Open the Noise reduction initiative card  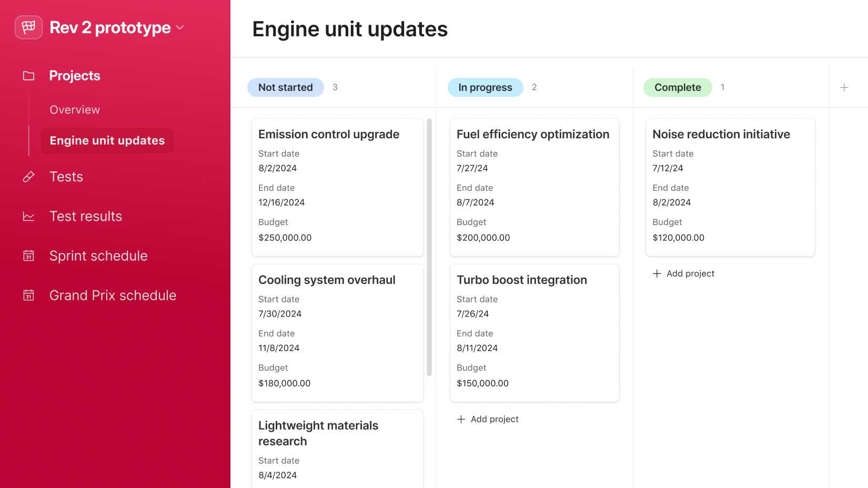730,187
